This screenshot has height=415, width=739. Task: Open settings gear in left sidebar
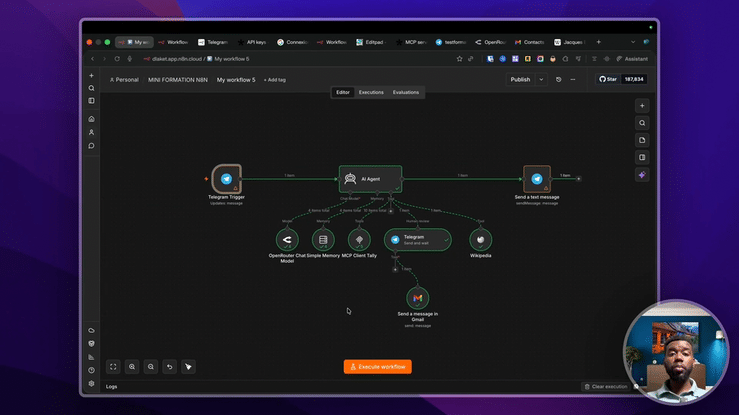[91, 383]
